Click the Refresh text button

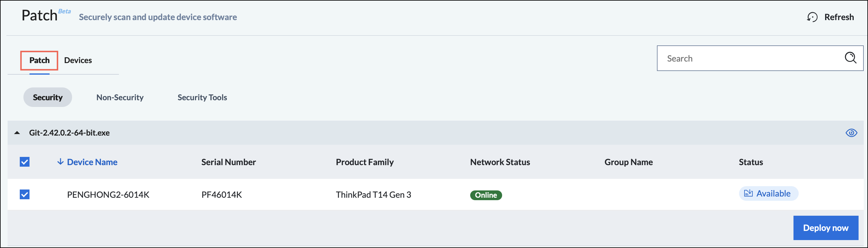click(839, 17)
